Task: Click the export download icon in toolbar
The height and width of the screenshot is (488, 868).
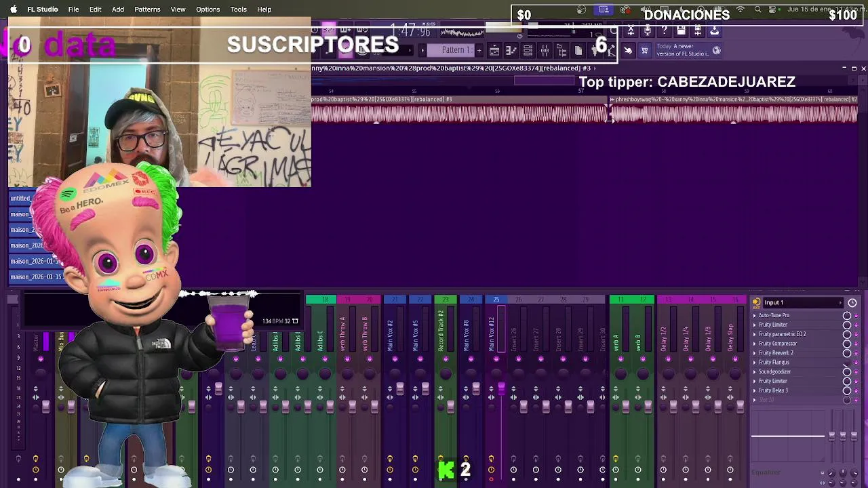Action: click(x=714, y=30)
